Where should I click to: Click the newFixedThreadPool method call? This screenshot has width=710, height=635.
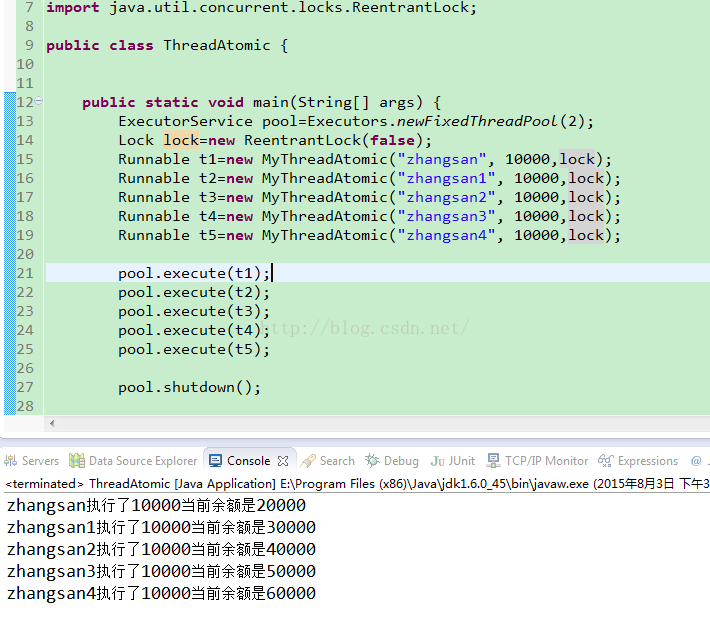pos(476,121)
